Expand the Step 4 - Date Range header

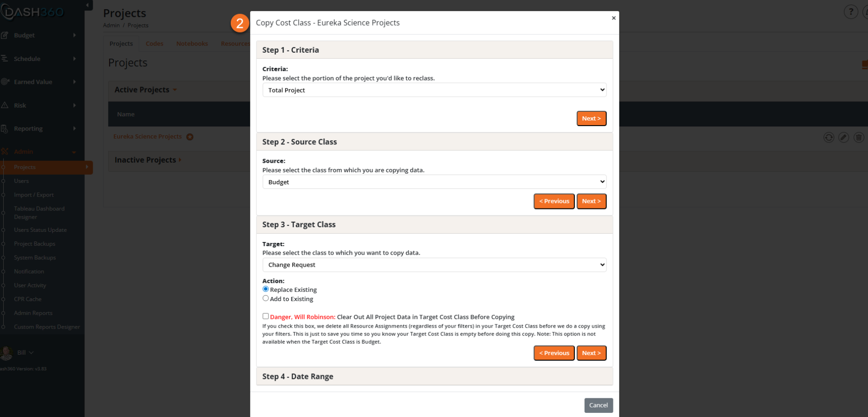[434, 376]
